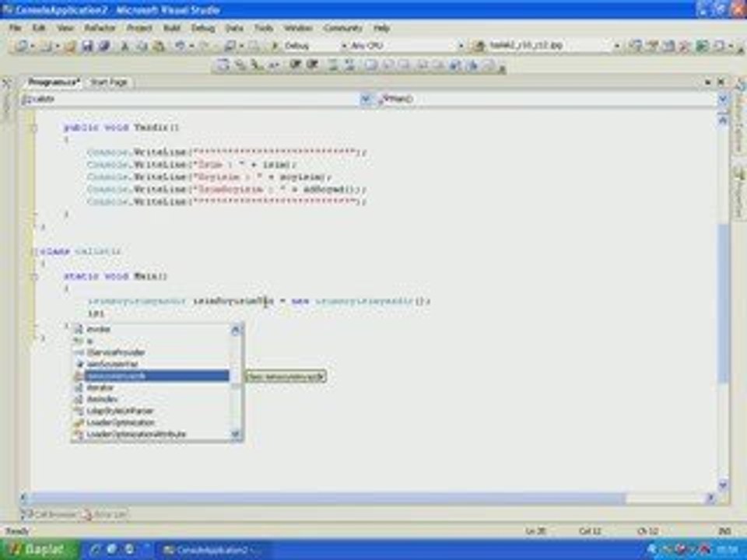
Task: Collapse the class outline above Main
Action: pos(33,251)
